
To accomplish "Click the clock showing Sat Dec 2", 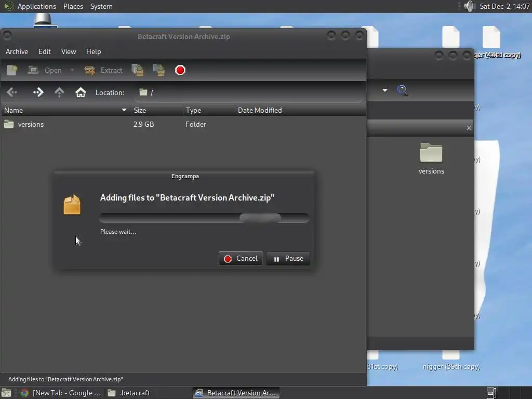I will (504, 6).
